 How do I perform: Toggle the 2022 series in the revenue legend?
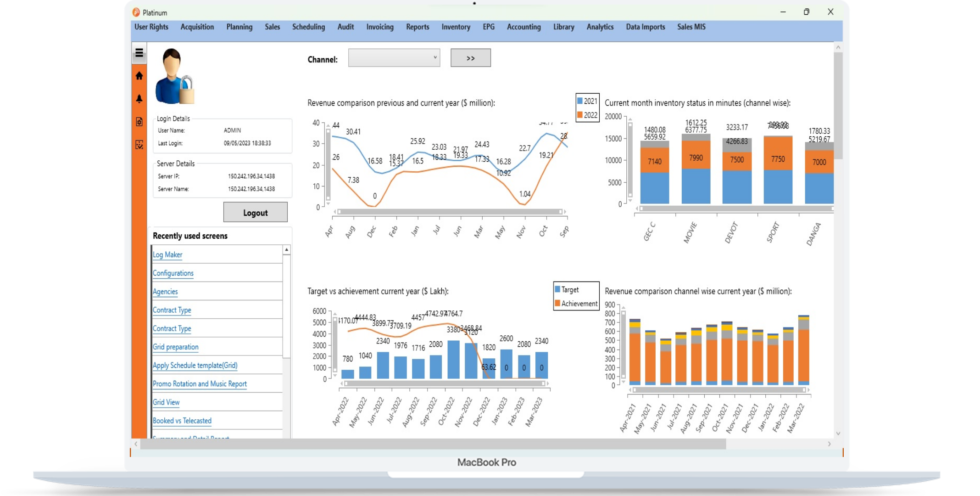tap(588, 115)
